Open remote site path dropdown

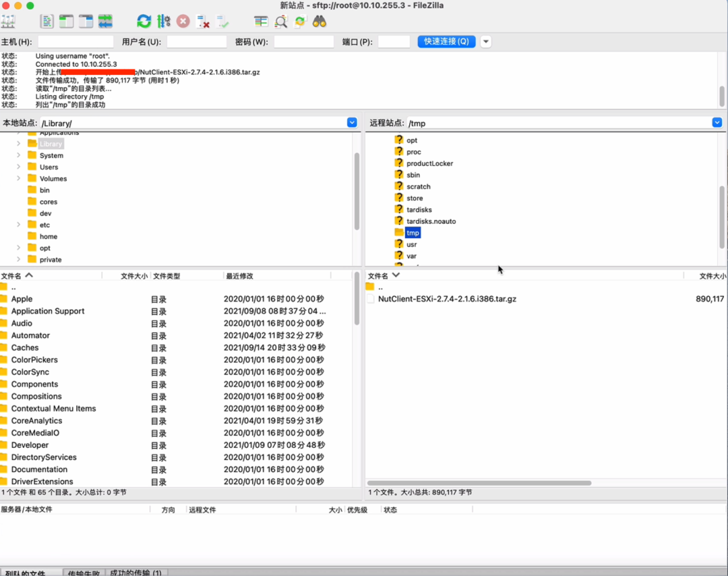(x=717, y=123)
